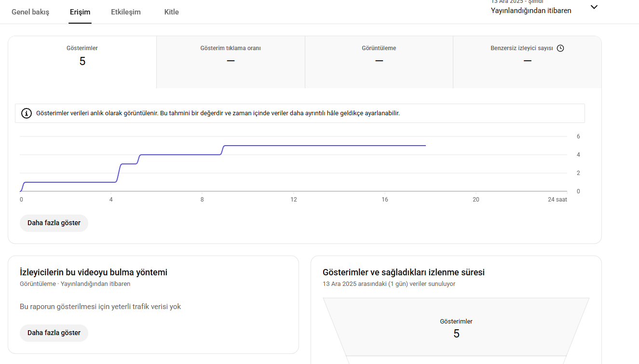Image resolution: width=639 pixels, height=364 pixels.
Task: Click the notice text starting 'Gösterimler verileri anlık'
Action: (218, 114)
